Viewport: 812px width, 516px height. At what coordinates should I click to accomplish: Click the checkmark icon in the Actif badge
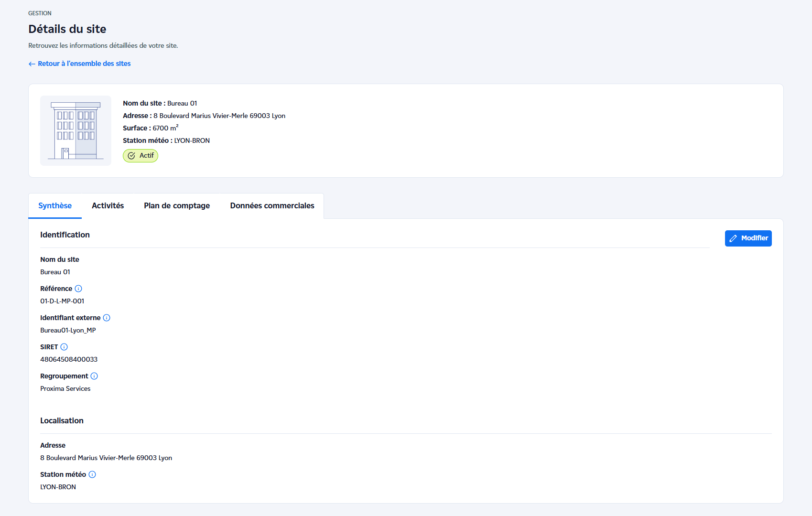131,156
